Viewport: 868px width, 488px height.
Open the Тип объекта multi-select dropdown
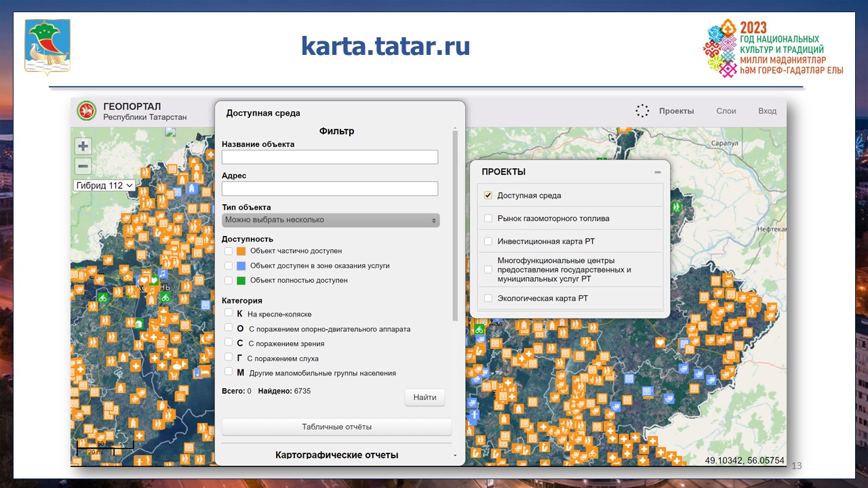[x=330, y=220]
